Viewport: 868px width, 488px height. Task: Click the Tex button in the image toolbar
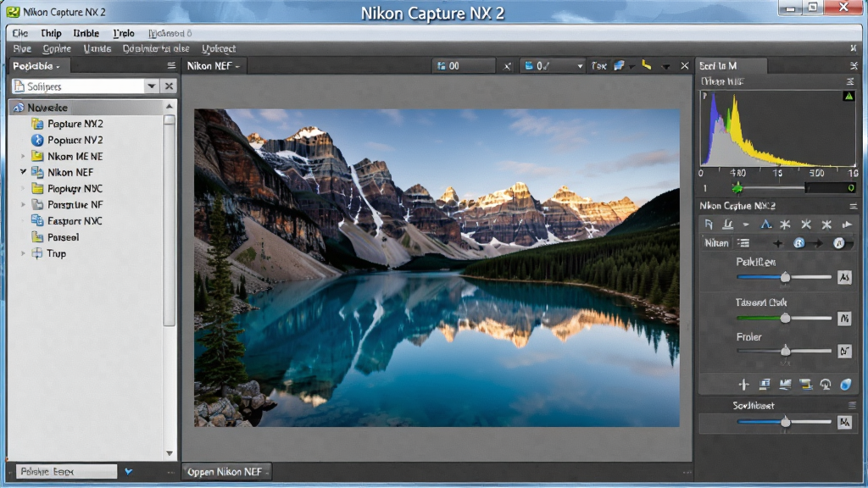tap(598, 66)
